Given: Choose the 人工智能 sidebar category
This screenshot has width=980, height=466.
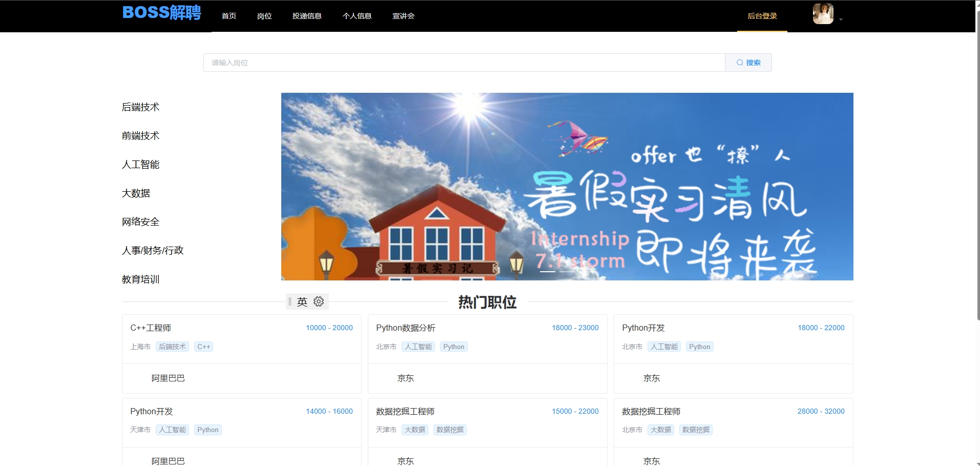Looking at the screenshot, I should (x=141, y=165).
